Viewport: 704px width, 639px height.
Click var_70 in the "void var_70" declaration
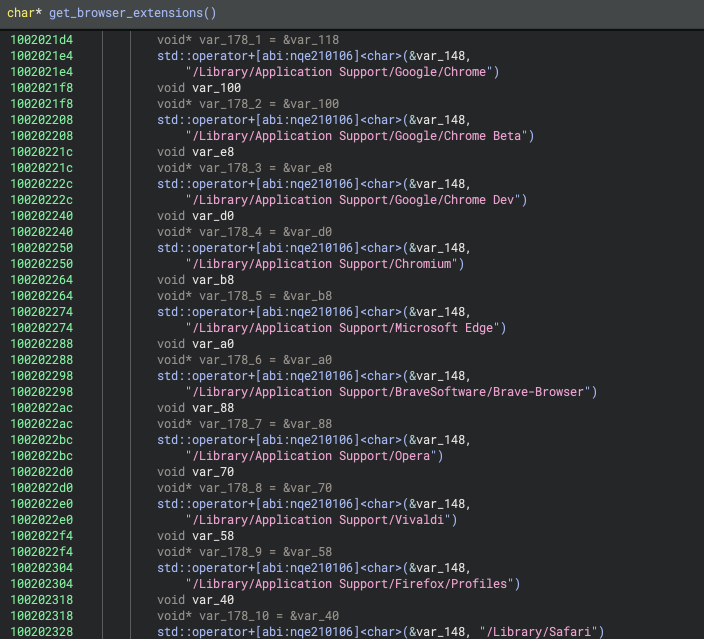(x=213, y=472)
